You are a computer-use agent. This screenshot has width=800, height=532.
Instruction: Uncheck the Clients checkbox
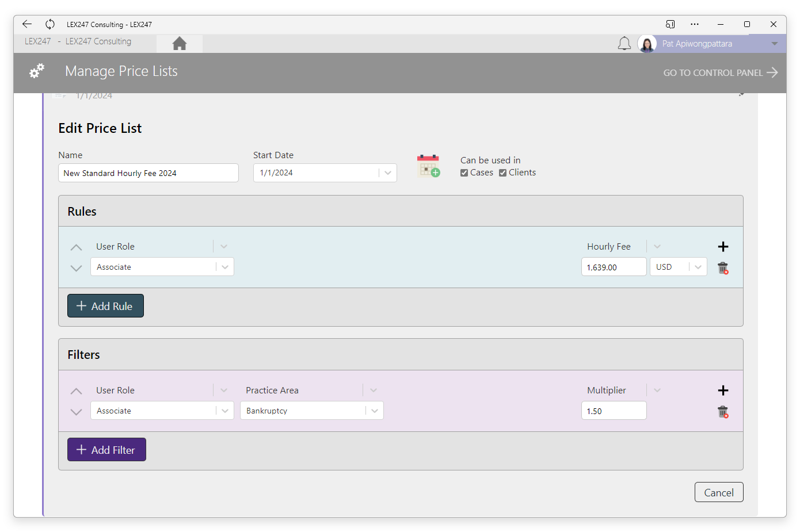502,173
